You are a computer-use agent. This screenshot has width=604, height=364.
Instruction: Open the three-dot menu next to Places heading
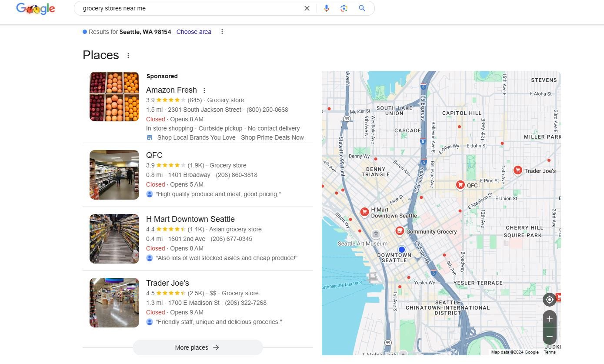(128, 56)
